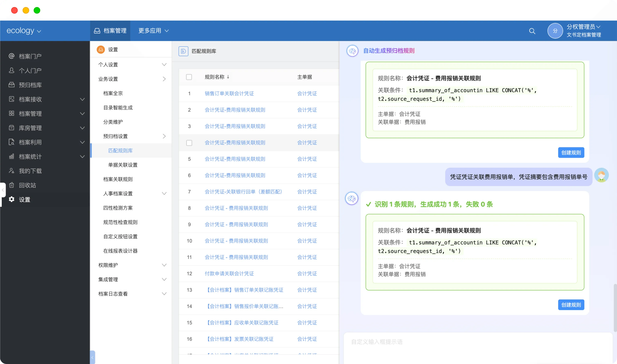The width and height of the screenshot is (617, 364).
Task: Click the user avatar beside the chat message
Action: click(x=601, y=175)
